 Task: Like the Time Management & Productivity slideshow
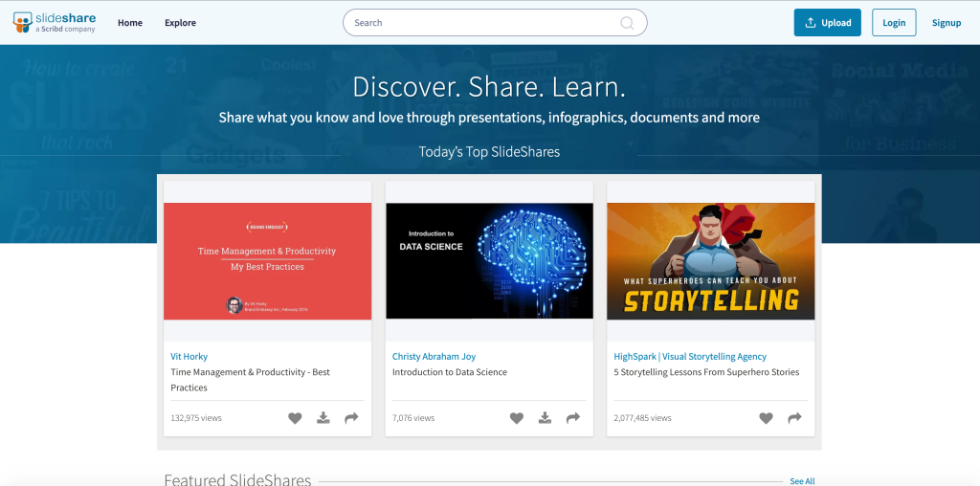tap(295, 418)
